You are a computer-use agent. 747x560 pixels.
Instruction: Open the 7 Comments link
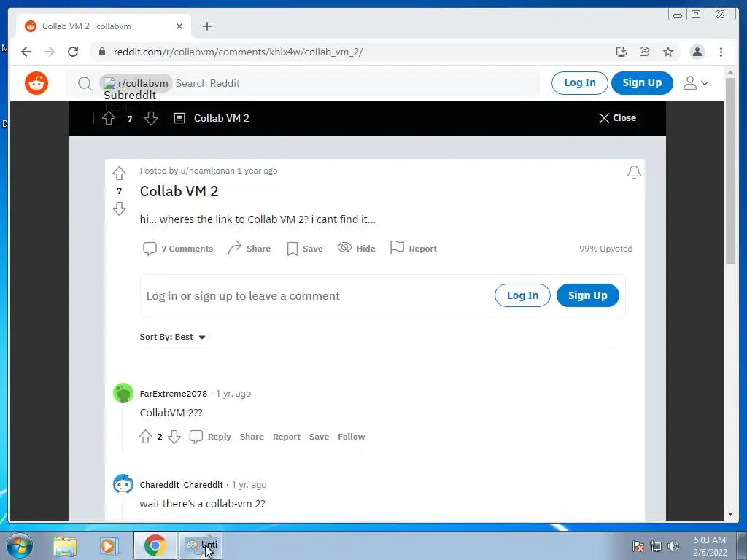click(x=178, y=249)
